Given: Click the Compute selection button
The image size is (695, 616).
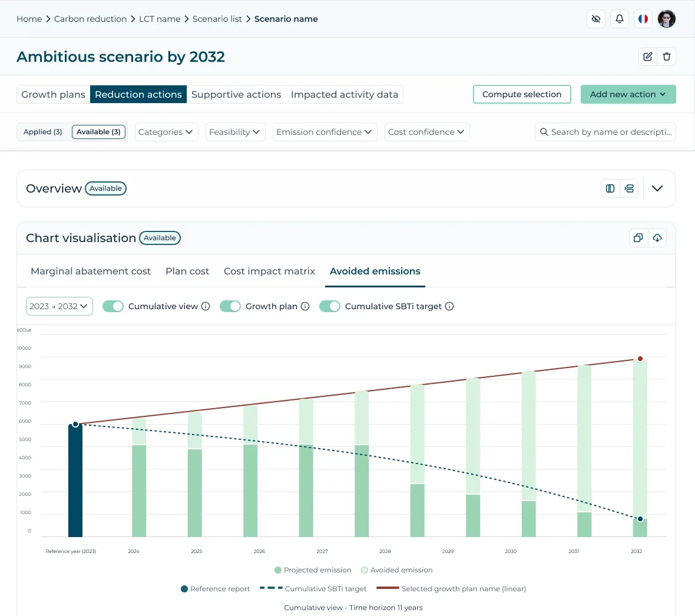Looking at the screenshot, I should pyautogui.click(x=522, y=94).
